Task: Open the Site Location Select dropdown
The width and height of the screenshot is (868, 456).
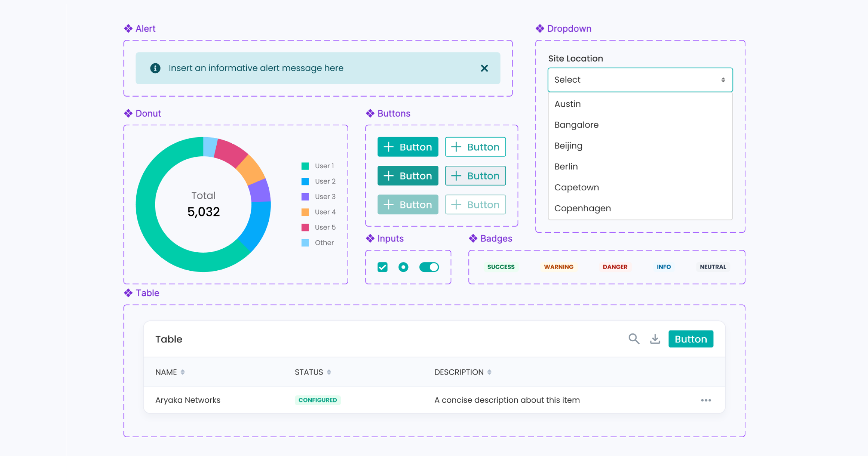Action: (639, 80)
